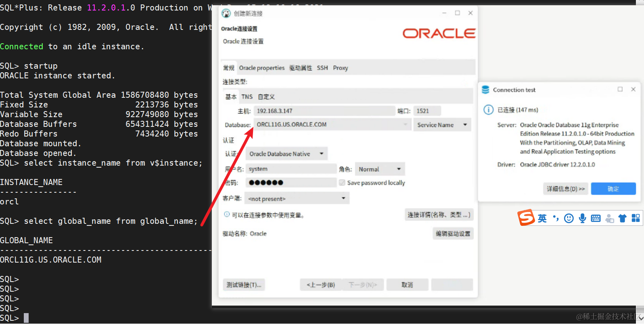Screen dimensions: 644x324
Task: Open the 驱动属性 tab
Action: click(x=301, y=68)
